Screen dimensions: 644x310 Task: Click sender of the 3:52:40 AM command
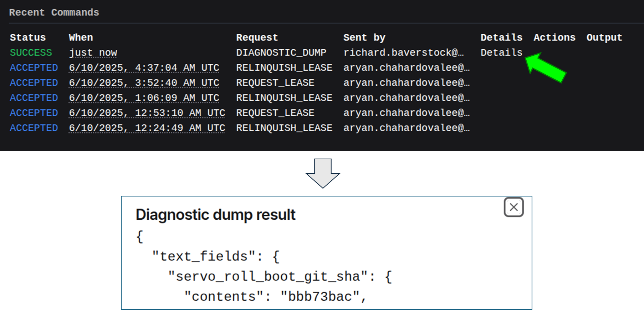pyautogui.click(x=407, y=82)
